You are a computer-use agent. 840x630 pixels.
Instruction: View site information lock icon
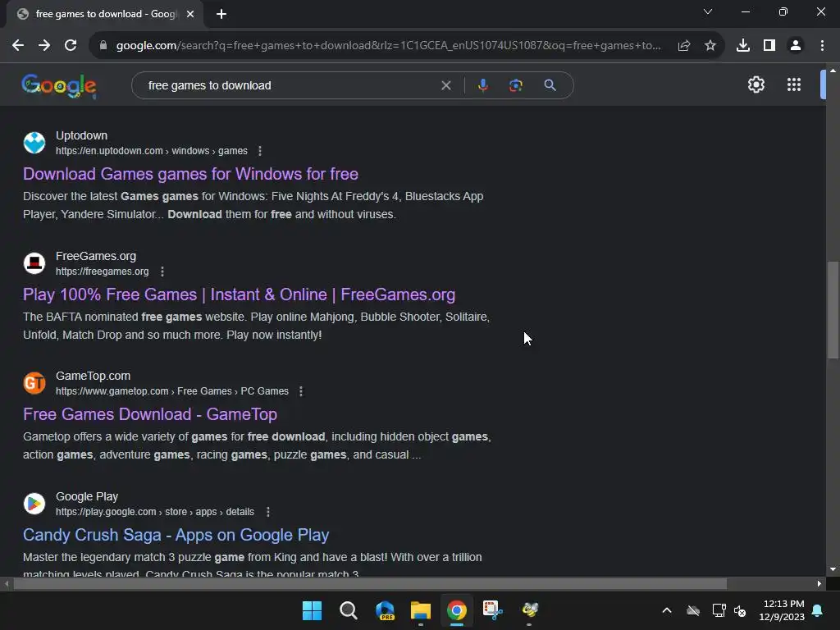pyautogui.click(x=103, y=46)
